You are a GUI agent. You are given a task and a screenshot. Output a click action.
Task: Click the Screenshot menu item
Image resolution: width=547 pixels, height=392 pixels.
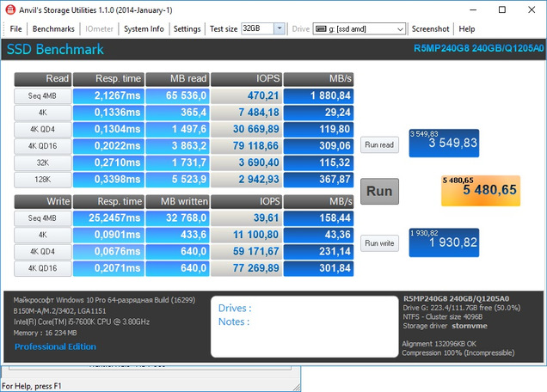(430, 29)
